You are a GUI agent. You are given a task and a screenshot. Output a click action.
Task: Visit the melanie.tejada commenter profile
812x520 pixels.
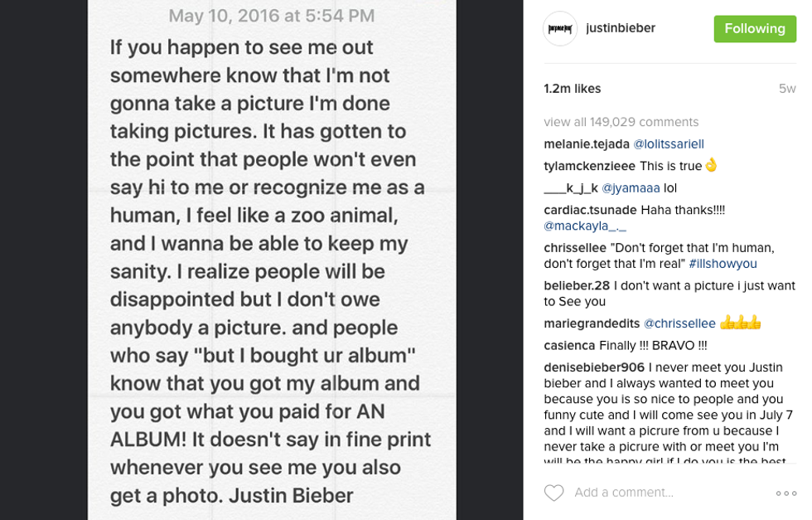[x=586, y=143]
